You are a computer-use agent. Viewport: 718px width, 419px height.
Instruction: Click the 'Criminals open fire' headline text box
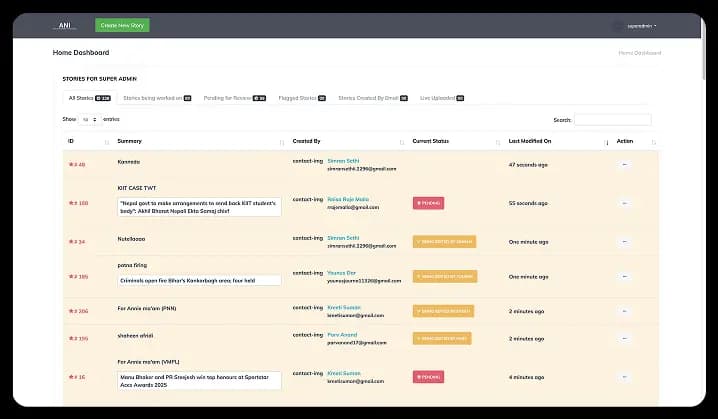[199, 280]
